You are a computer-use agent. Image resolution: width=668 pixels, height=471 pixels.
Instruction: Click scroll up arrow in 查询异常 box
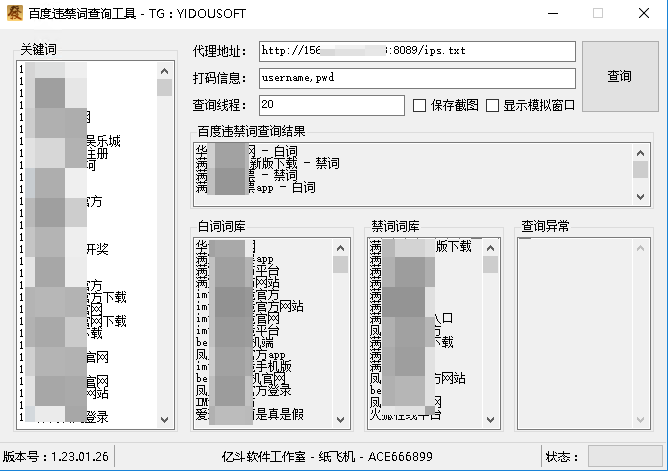pyautogui.click(x=640, y=248)
